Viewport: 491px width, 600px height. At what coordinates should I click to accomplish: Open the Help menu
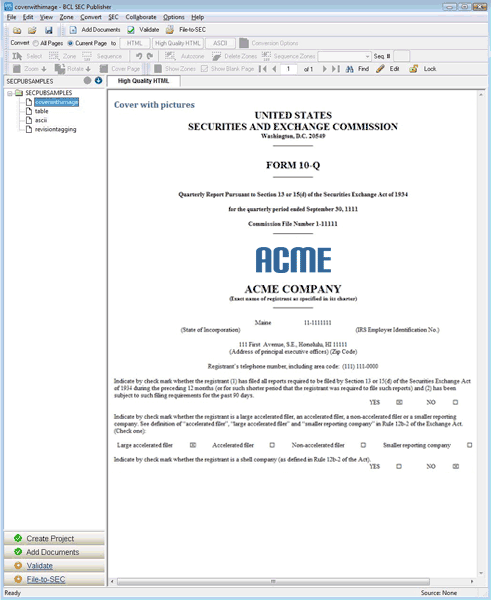(x=197, y=17)
